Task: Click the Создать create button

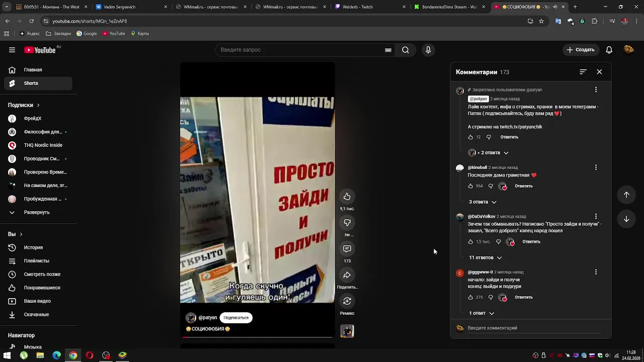Action: [x=581, y=50]
